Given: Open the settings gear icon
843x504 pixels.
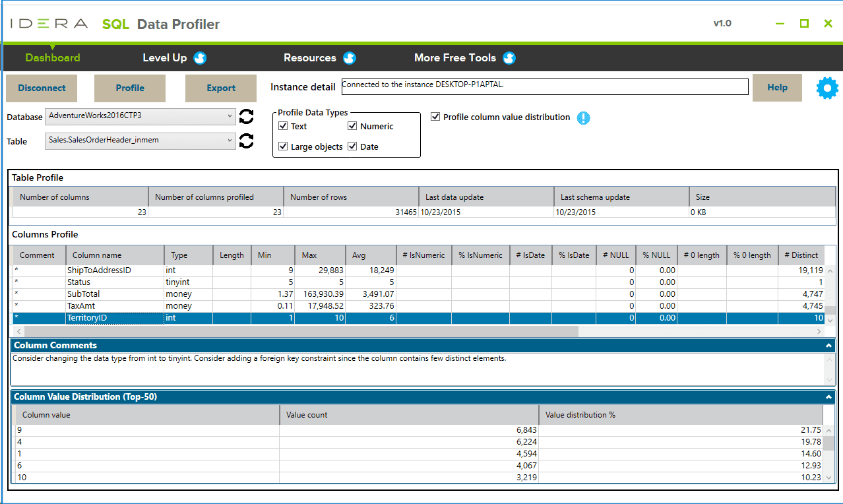Looking at the screenshot, I should tap(827, 88).
